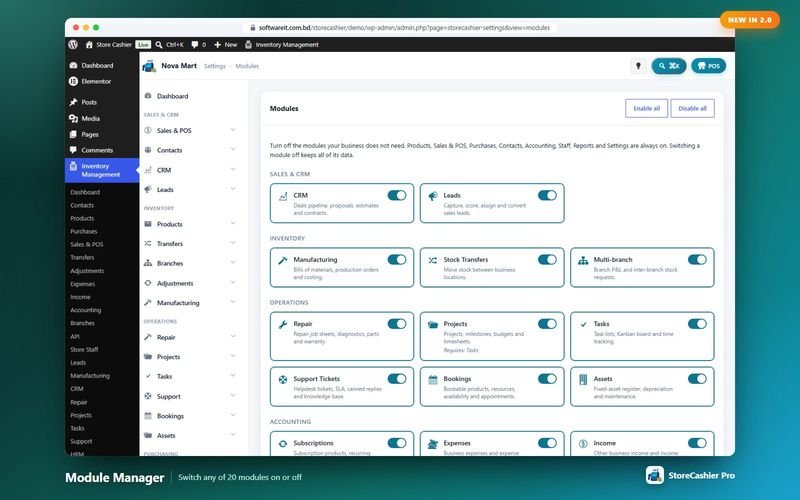This screenshot has height=500, width=800.
Task: Click the Support Tickets lifebuoy icon
Action: tap(283, 379)
